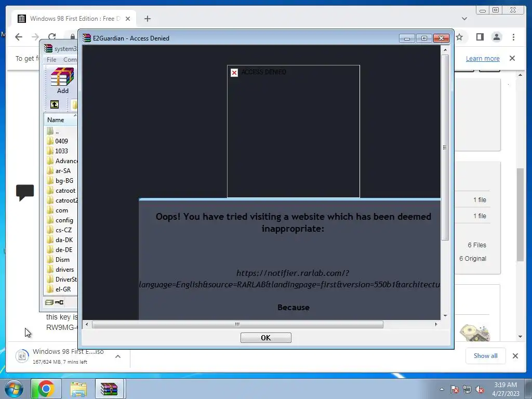Select the Windows 98 First Edition tab
Image resolution: width=532 pixels, height=399 pixels.
pyautogui.click(x=74, y=19)
